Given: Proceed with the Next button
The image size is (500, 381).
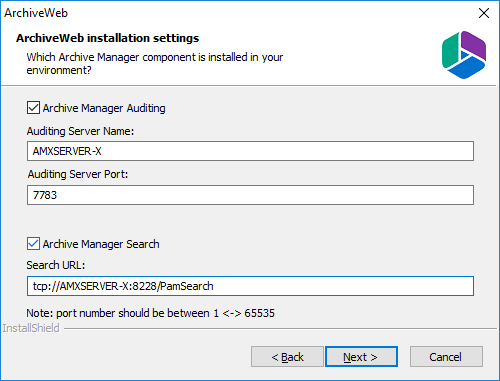Looking at the screenshot, I should (361, 357).
